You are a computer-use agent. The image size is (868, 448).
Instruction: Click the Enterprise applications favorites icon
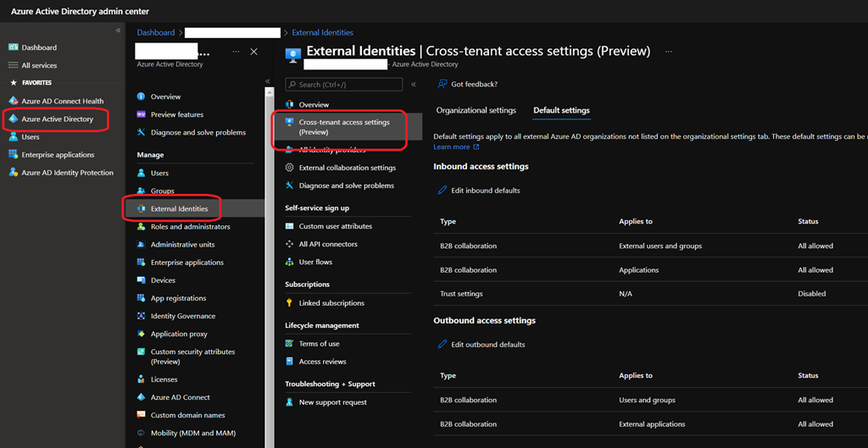13,155
